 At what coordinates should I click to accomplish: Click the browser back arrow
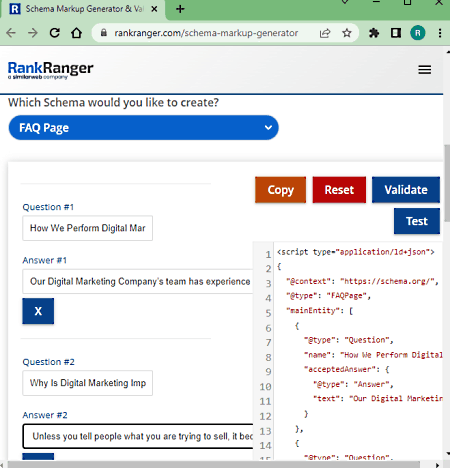point(11,33)
